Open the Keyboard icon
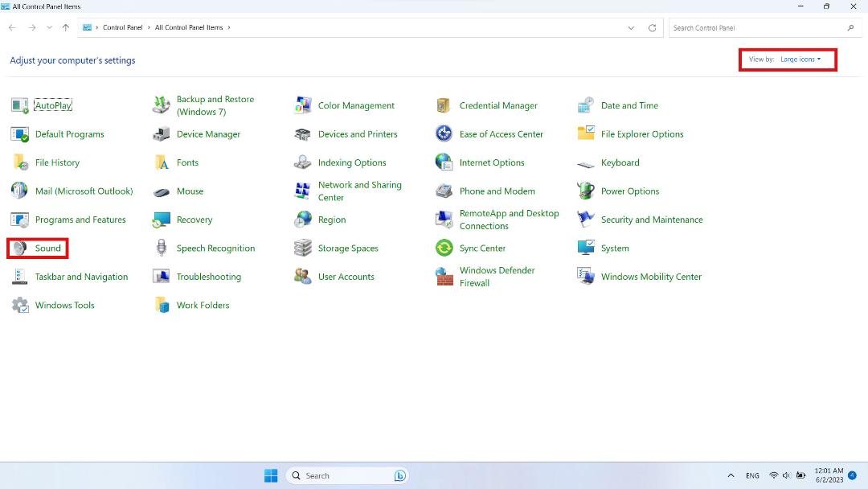Image resolution: width=868 pixels, height=489 pixels. click(586, 163)
